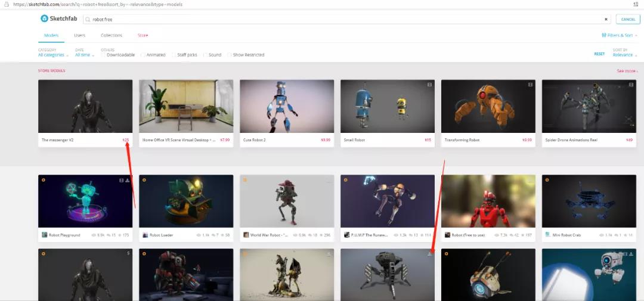Screen dimensions: 644x301
Task: Click the See more store models link
Action: [x=627, y=71]
